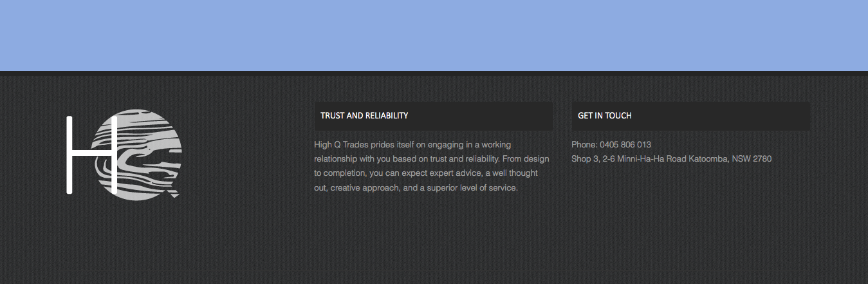Click the phone number 0405 806 013
868x284 pixels.
pos(625,145)
